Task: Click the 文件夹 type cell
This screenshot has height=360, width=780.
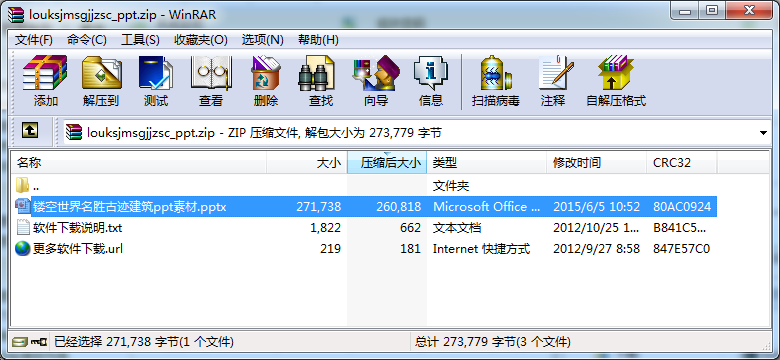Action: (451, 186)
